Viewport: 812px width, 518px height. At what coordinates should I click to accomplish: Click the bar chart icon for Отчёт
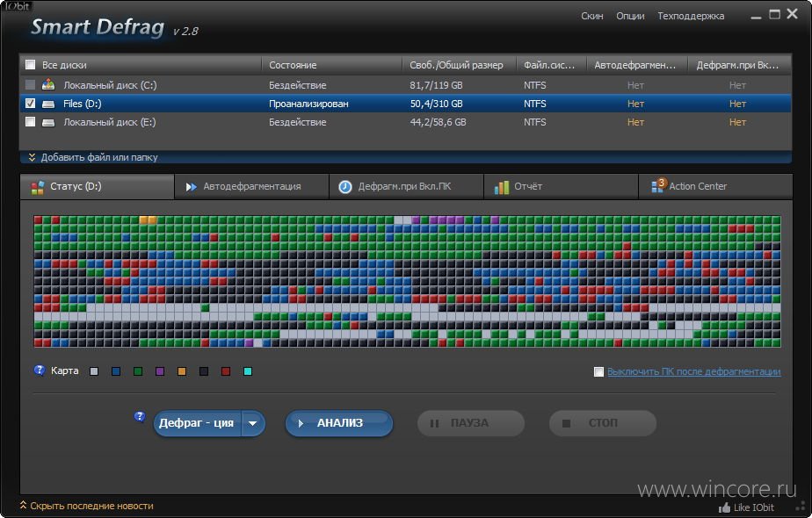click(501, 187)
